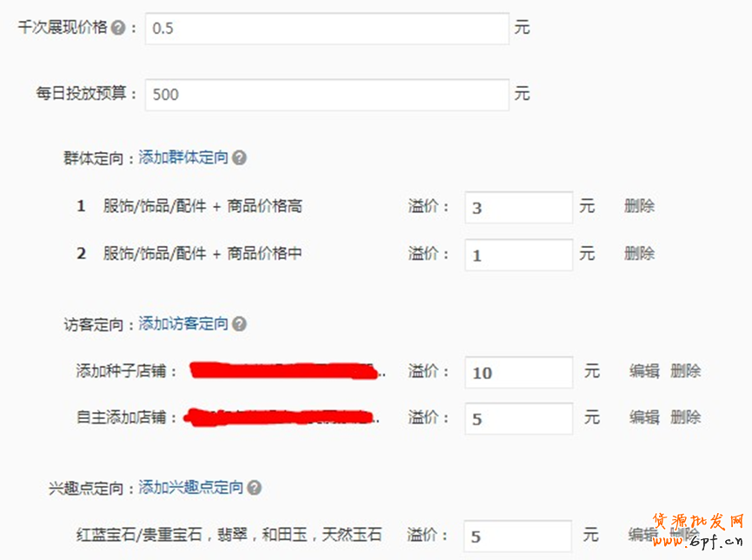Delete the 自主添加店铺 entry

686,417
